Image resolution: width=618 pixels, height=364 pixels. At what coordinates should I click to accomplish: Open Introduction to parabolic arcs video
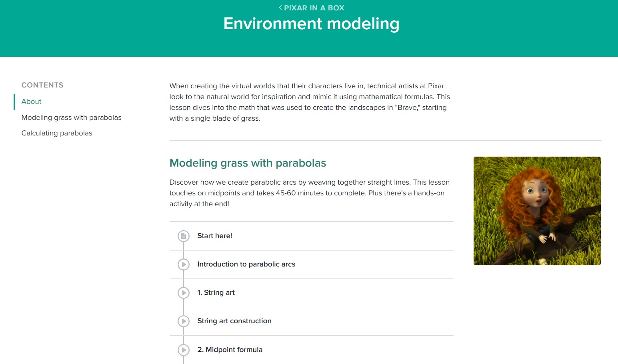coord(246,264)
